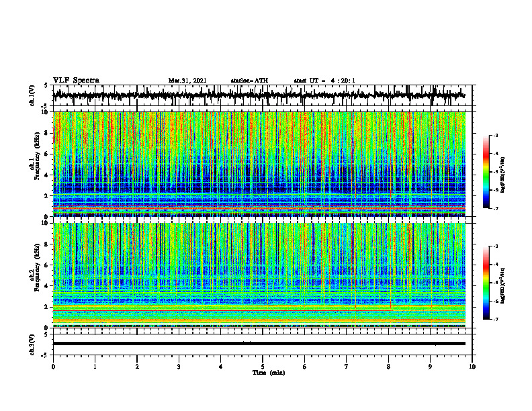This screenshot has width=532, height=411.
Task: Click time axis tick label "10"
Action: pos(472,367)
